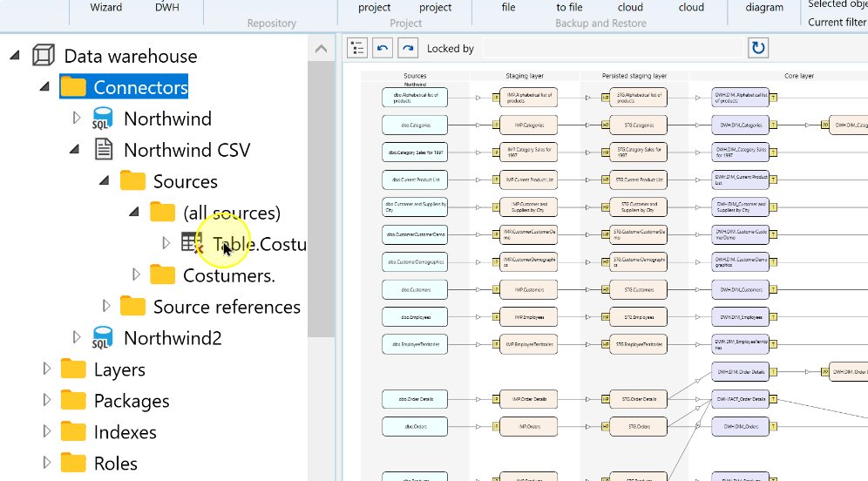This screenshot has height=481, width=868.
Task: Click the Data warehouse cube icon
Action: tap(44, 56)
